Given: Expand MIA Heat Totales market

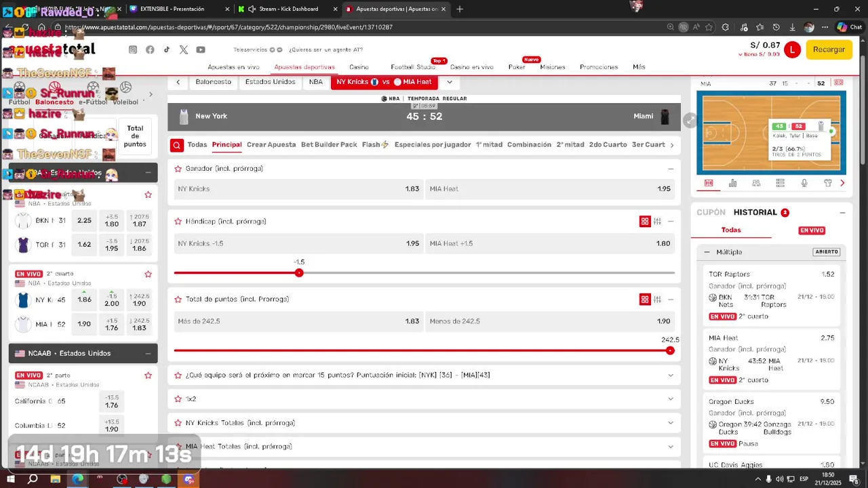Looking at the screenshot, I should coord(671,447).
